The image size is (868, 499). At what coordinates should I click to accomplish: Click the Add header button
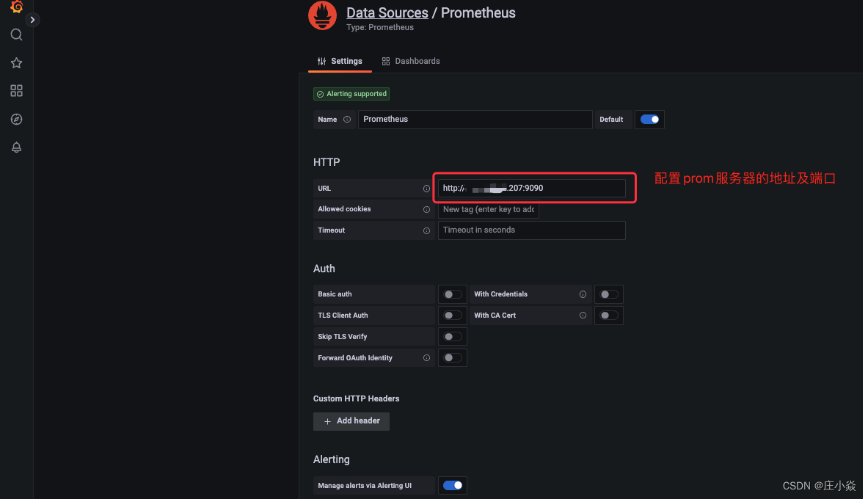pos(351,421)
